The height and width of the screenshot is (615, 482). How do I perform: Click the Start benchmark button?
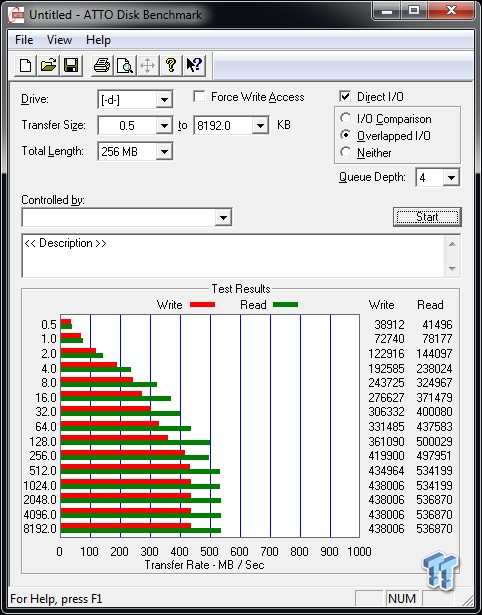pos(427,217)
